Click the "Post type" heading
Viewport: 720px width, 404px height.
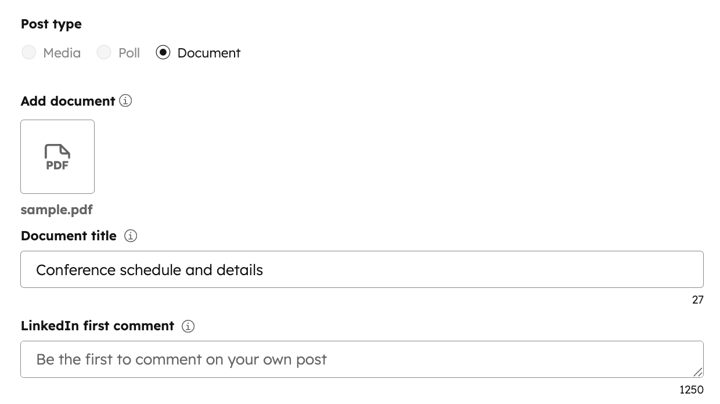pyautogui.click(x=51, y=24)
